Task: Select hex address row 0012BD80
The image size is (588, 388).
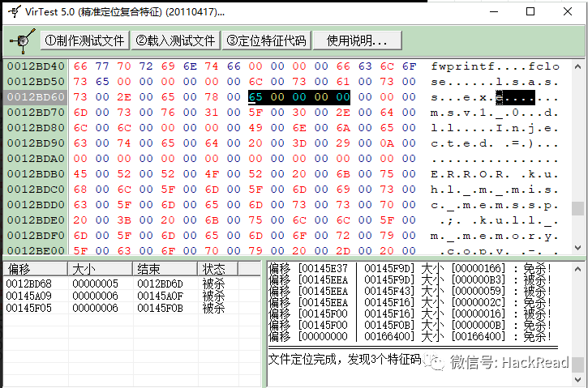Action: click(x=36, y=128)
